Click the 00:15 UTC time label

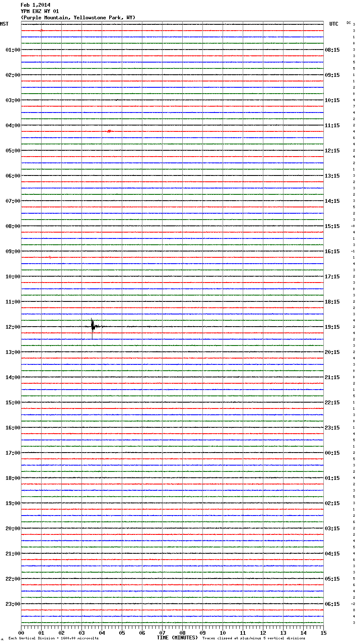(332, 453)
